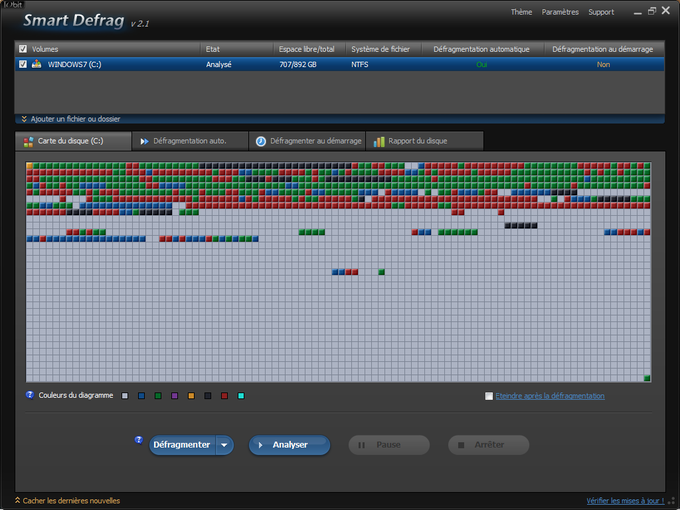
Task: Toggle the Volumes header select-all checkbox
Action: pos(23,49)
